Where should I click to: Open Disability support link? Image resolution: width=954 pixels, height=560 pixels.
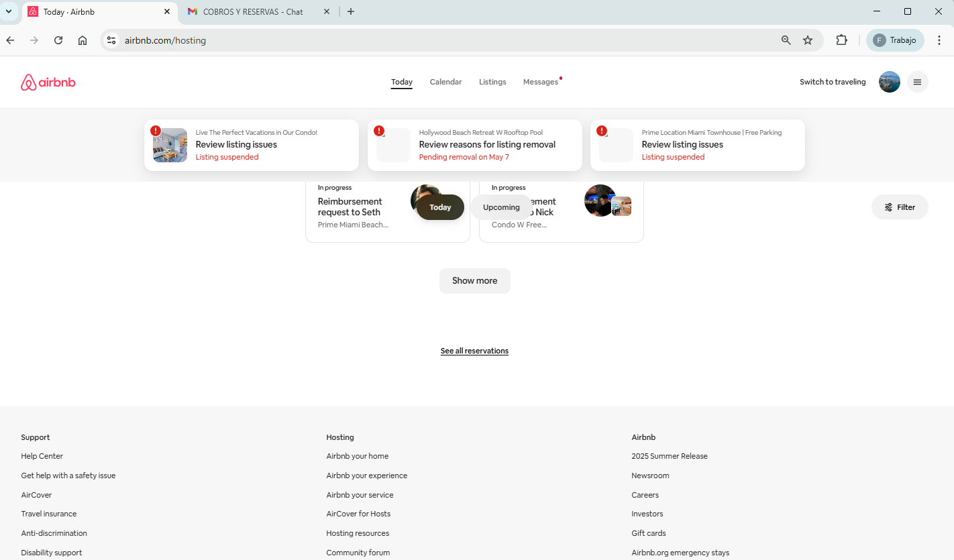[x=52, y=553]
